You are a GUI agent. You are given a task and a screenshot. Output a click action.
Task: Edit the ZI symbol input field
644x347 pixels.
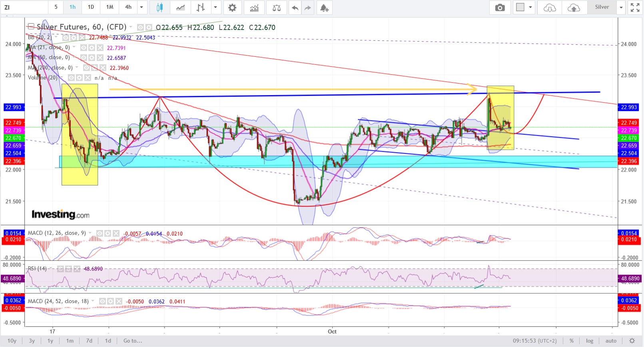pos(24,7)
